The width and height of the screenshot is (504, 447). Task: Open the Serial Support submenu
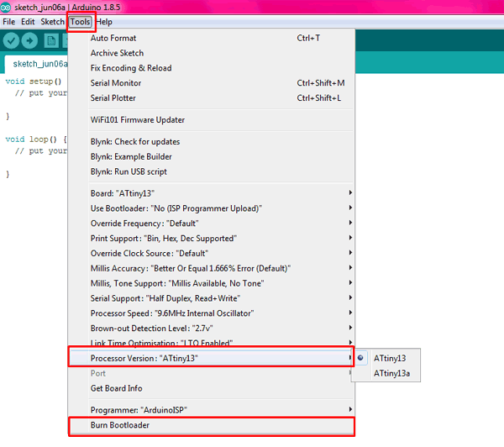pyautogui.click(x=212, y=298)
